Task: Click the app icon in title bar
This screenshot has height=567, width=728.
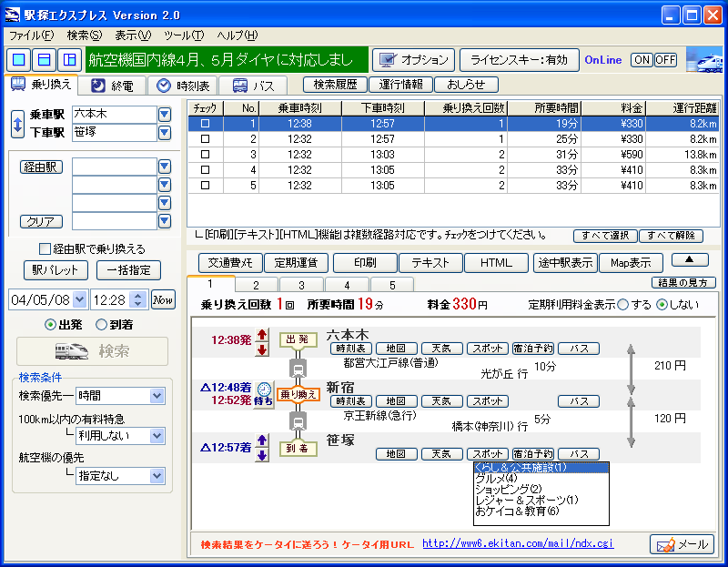Action: click(x=13, y=15)
